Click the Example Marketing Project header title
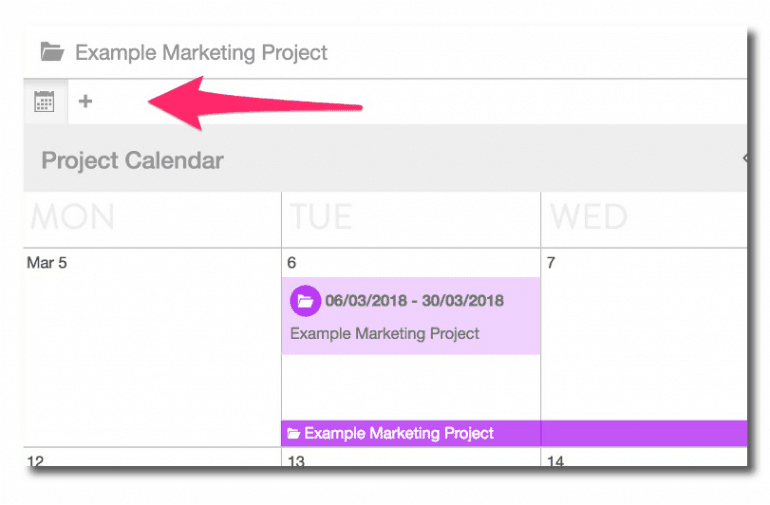770x505 pixels. (201, 52)
